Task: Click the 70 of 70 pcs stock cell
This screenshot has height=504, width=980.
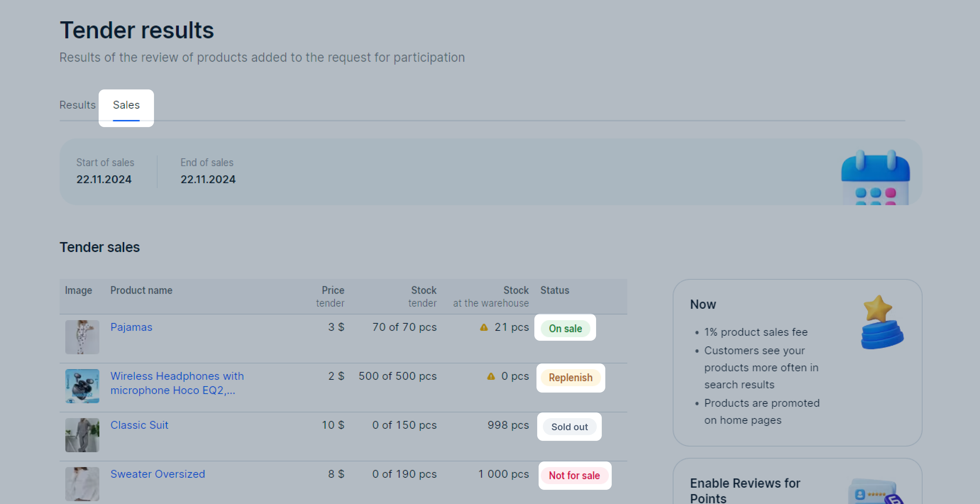Action: (404, 327)
